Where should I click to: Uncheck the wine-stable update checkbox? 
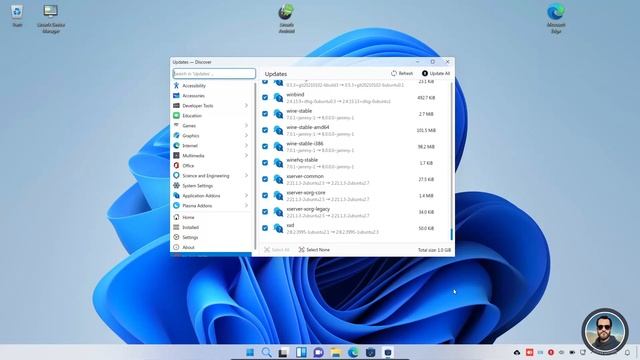tap(265, 114)
